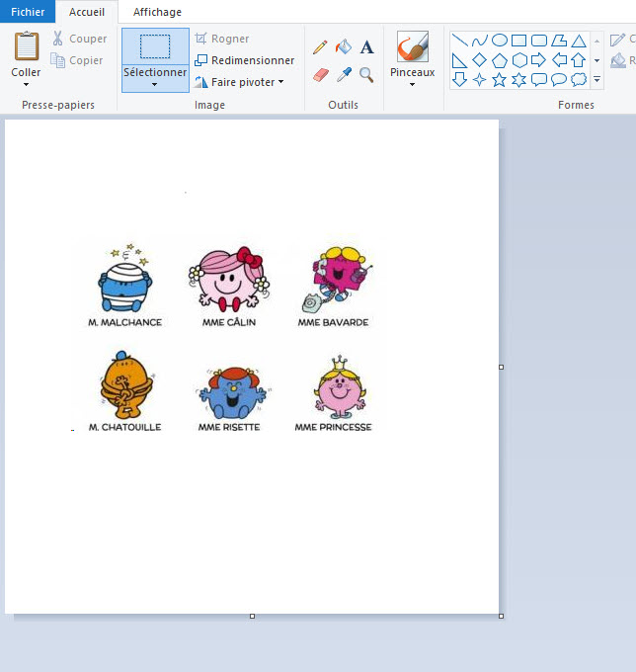Choose the Curve shape

(x=479, y=41)
